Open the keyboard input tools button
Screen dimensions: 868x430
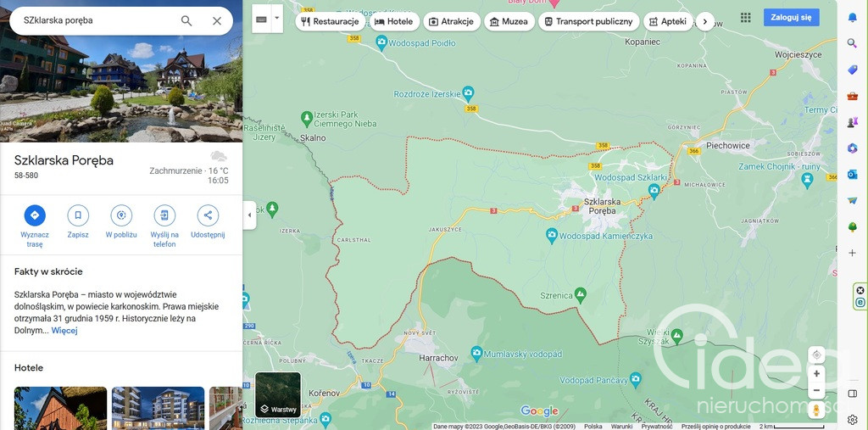tap(262, 19)
